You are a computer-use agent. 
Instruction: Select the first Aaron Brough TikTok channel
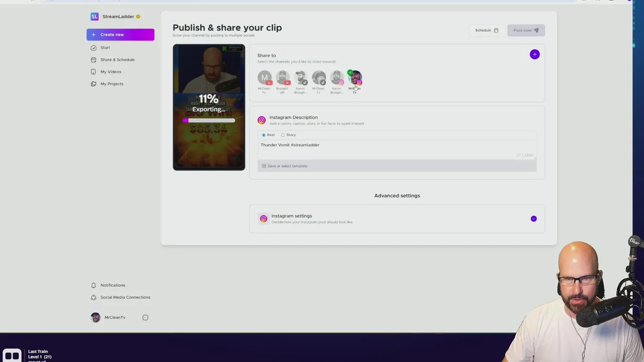tap(301, 78)
